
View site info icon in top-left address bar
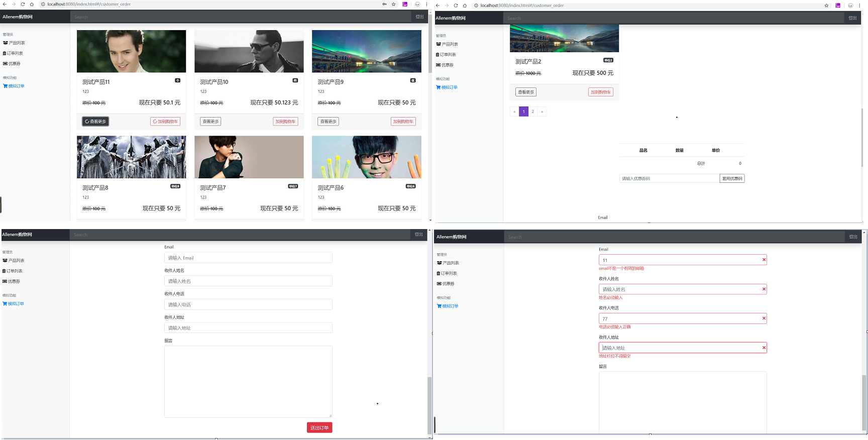click(x=43, y=4)
